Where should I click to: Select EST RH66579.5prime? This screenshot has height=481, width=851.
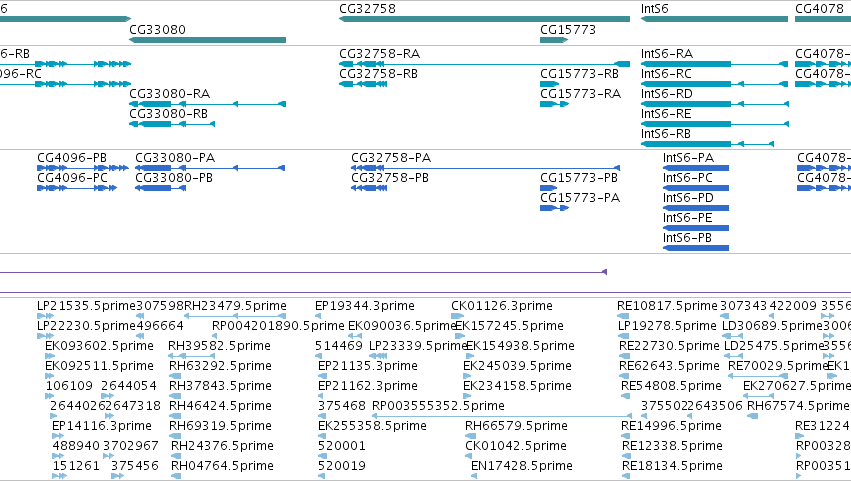516,426
